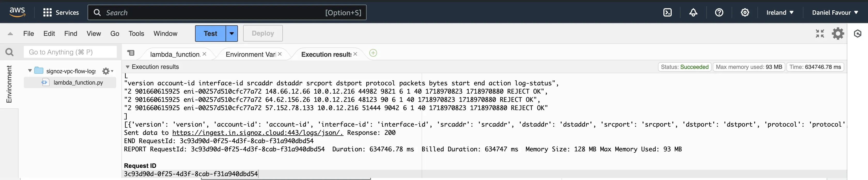Exit fullscreen mode using the shrink arrows icon

[x=820, y=33]
